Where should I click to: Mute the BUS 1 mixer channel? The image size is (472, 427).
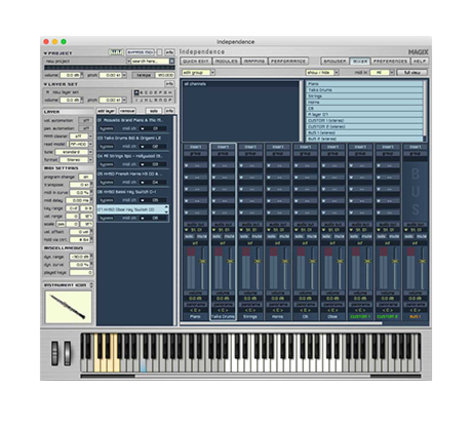[x=421, y=236]
